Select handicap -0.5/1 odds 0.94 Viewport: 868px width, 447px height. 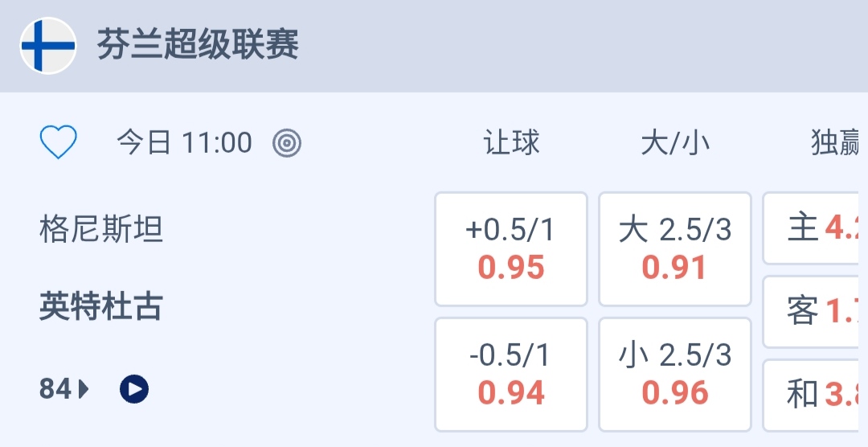[511, 375]
